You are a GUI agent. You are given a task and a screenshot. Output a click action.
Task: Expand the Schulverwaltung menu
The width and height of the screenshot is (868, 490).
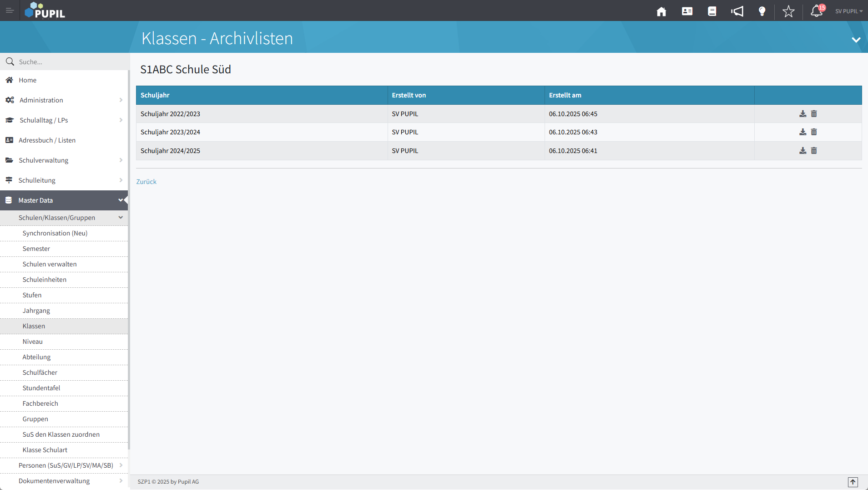point(64,160)
